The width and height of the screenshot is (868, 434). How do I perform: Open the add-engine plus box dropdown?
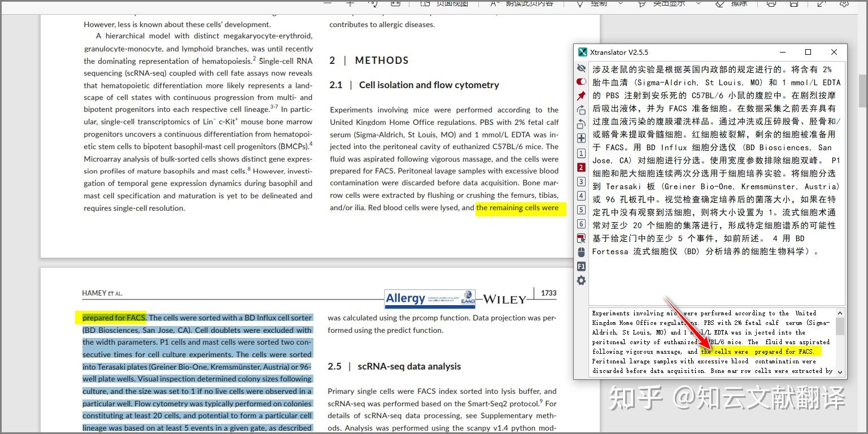(x=581, y=137)
